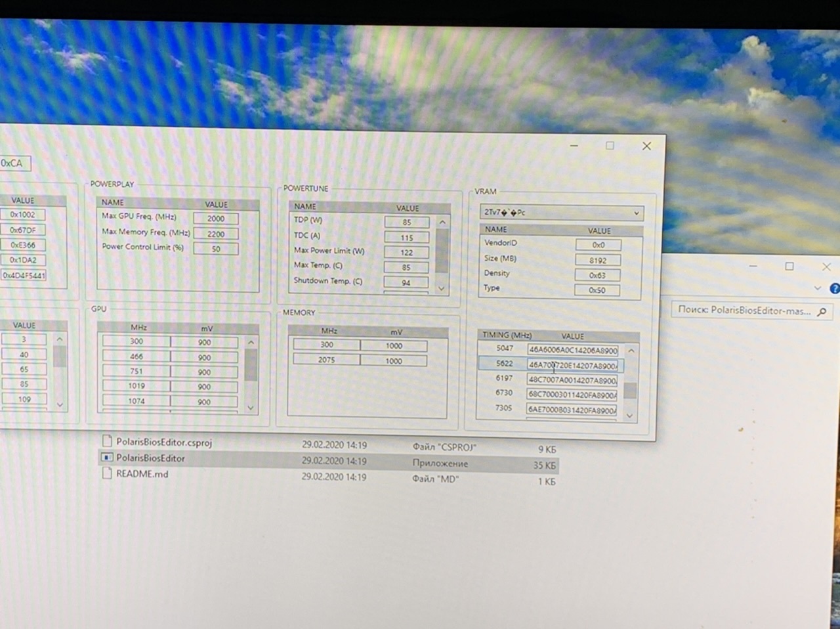Click the TIMING list scrollbar thumb
This screenshot has height=629, width=840.
(x=630, y=390)
